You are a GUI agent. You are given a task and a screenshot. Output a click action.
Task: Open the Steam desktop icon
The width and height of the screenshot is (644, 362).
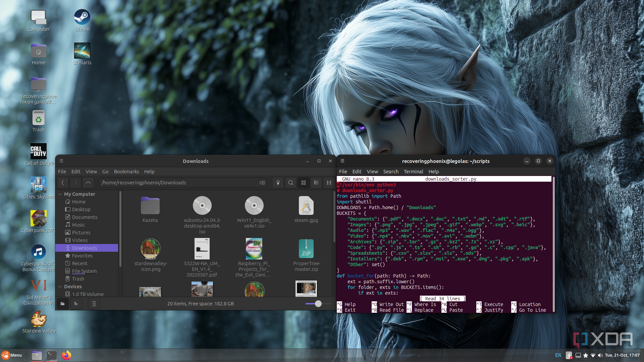[x=82, y=20]
